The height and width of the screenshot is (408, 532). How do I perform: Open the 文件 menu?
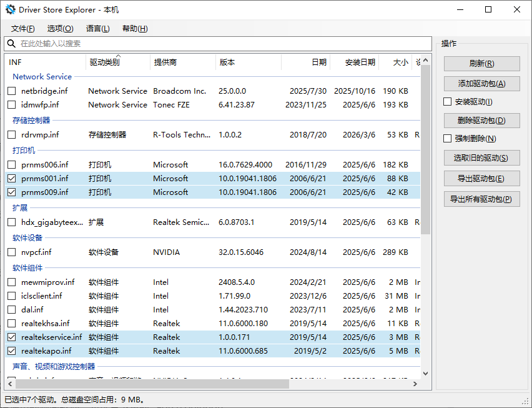pyautogui.click(x=22, y=28)
